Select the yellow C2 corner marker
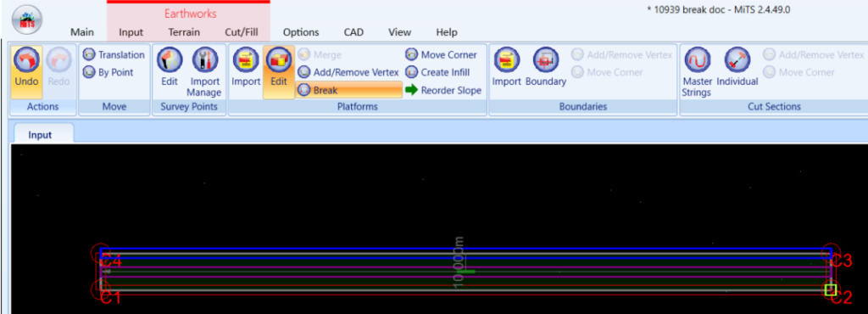This screenshot has width=868, height=314. [x=830, y=289]
